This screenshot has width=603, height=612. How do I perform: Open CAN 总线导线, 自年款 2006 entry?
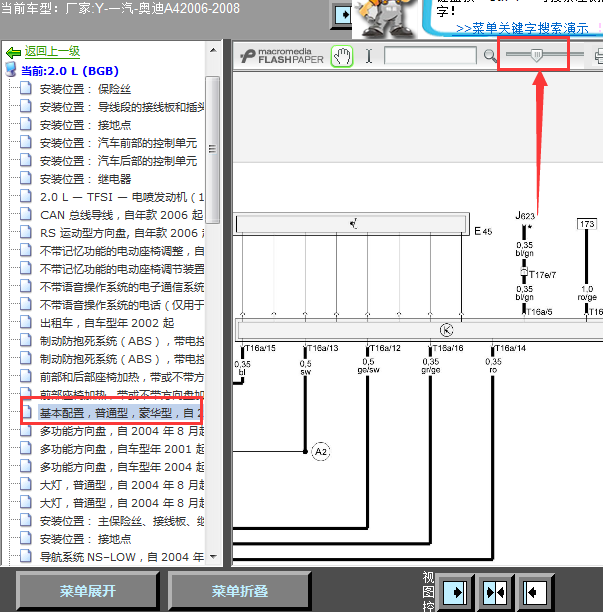[x=122, y=215]
